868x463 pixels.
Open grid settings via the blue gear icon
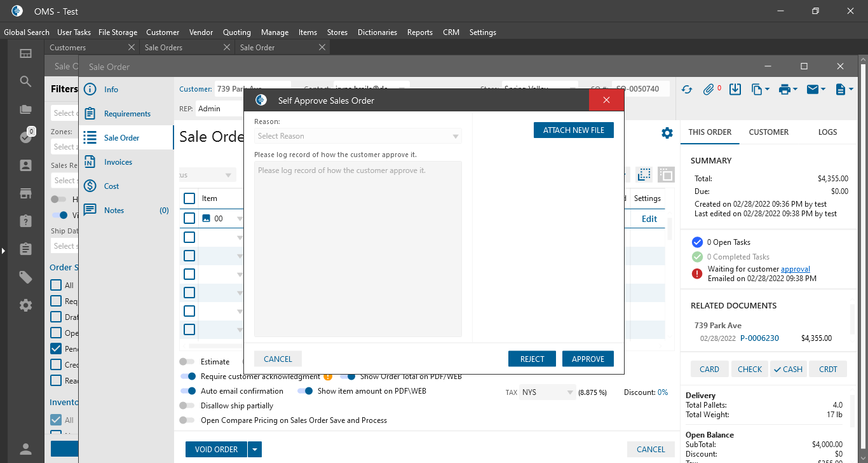tap(667, 133)
